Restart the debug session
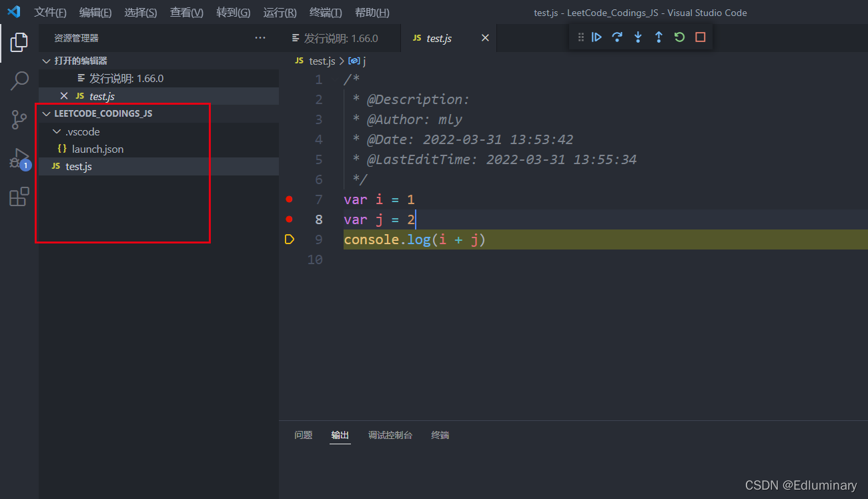The width and height of the screenshot is (868, 499). click(679, 37)
